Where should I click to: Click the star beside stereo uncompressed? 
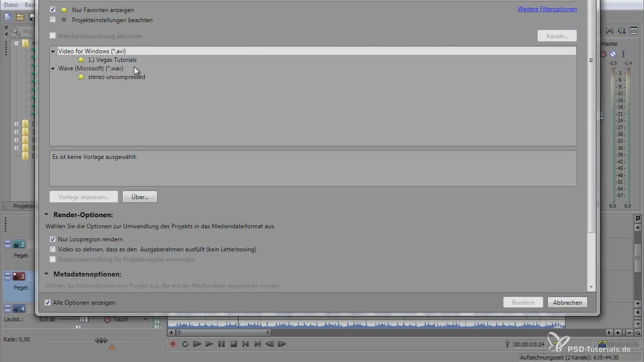point(81,77)
